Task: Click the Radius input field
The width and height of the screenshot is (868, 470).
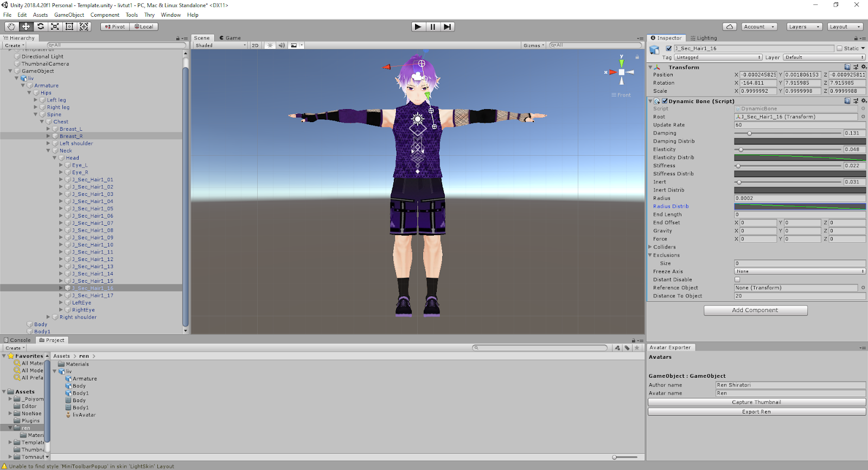Action: [800, 198]
